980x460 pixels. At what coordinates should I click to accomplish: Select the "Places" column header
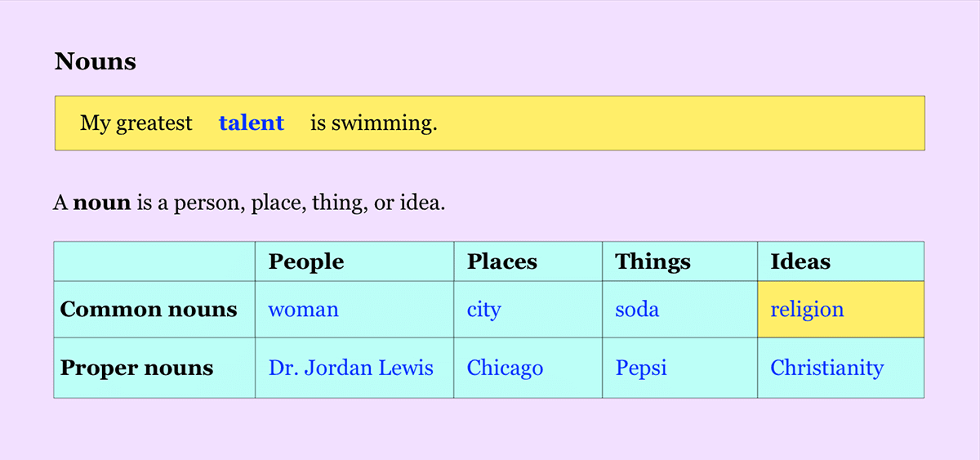502,261
